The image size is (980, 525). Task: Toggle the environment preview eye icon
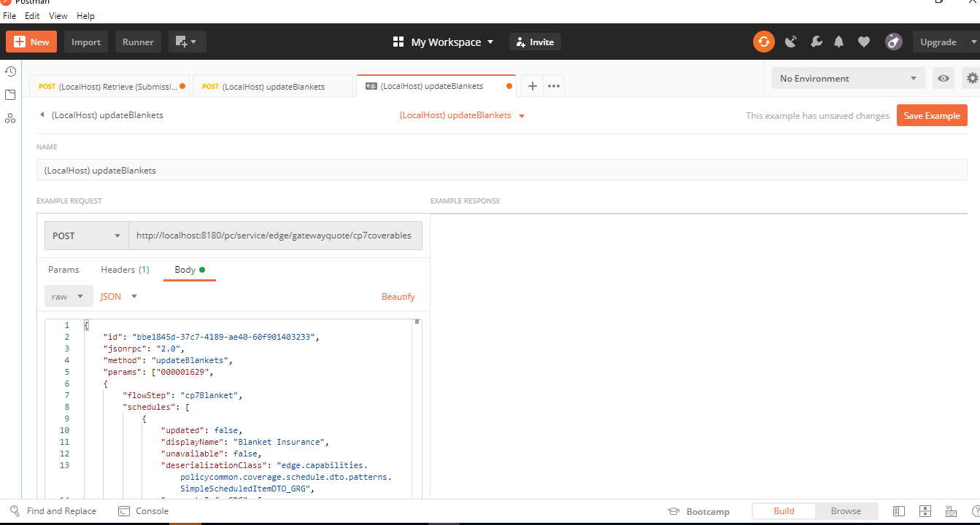click(x=944, y=78)
